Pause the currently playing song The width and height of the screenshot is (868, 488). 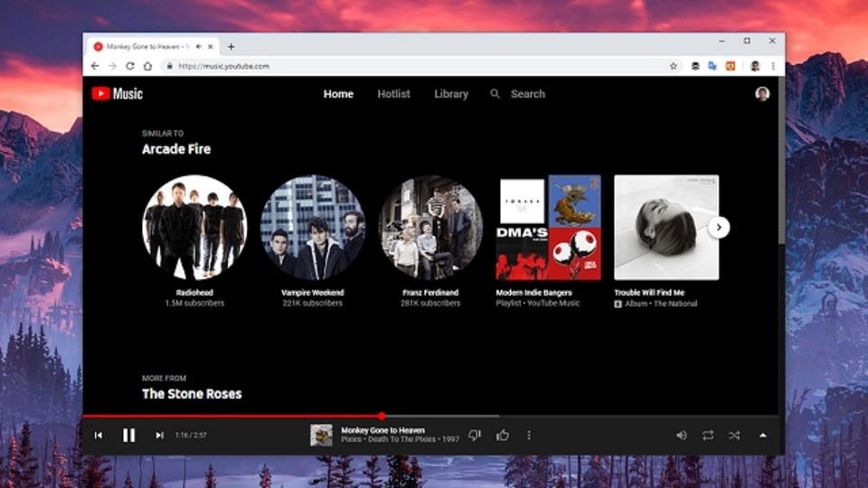coord(128,436)
